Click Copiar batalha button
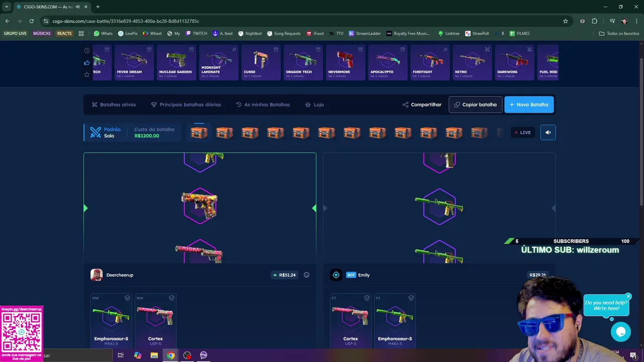This screenshot has height=362, width=644. [x=475, y=105]
